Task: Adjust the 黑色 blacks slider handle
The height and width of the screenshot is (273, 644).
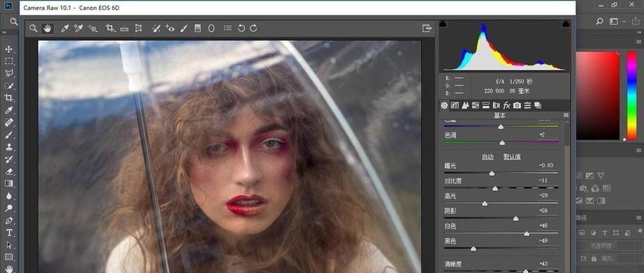Action: (473, 249)
